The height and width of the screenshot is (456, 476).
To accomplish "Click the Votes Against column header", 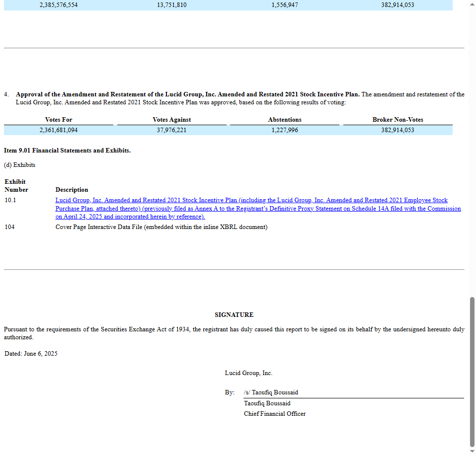I will click(172, 120).
